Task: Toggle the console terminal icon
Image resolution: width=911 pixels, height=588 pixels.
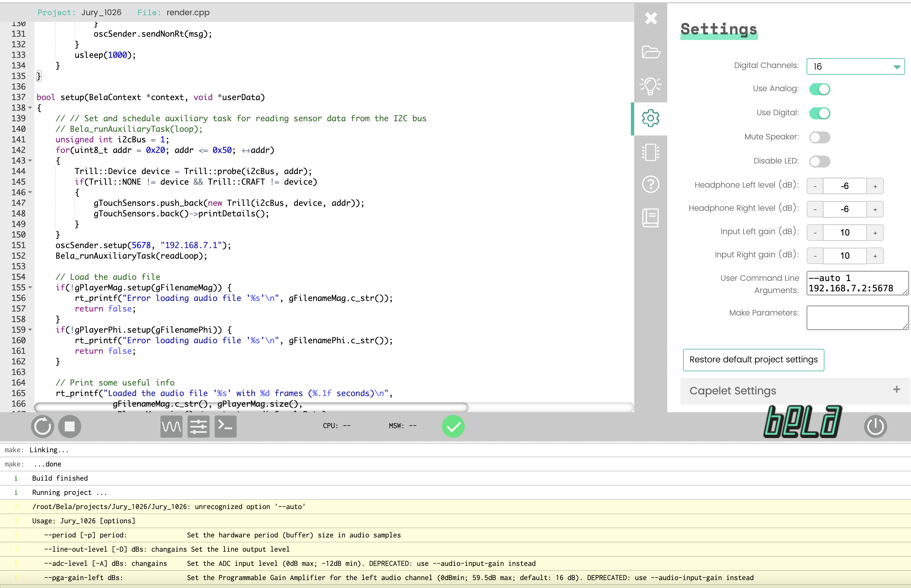Action: (225, 426)
